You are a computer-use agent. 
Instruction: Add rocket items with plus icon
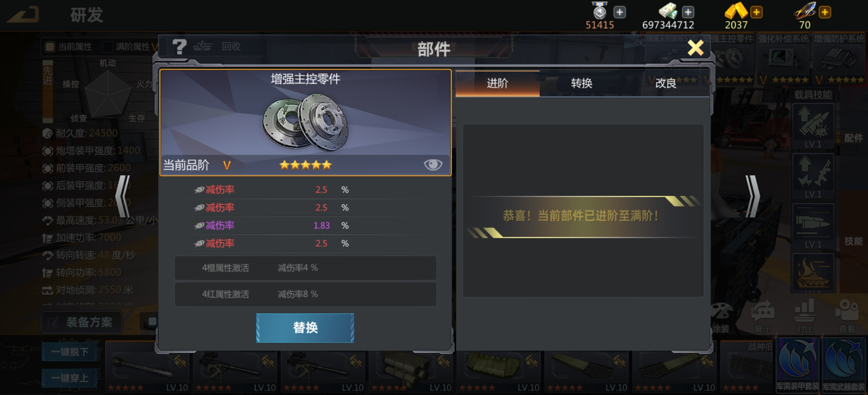coord(825,13)
